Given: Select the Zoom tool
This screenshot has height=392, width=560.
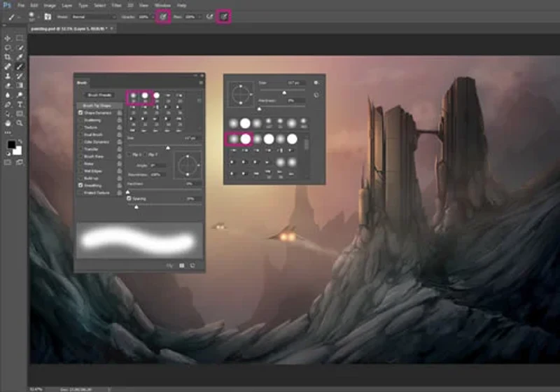Looking at the screenshot, I should coord(20,123).
